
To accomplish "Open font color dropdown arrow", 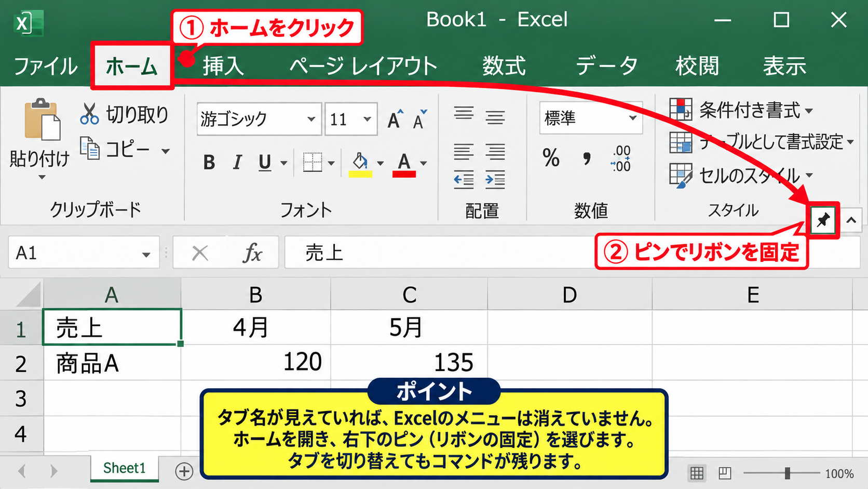I will [x=424, y=163].
